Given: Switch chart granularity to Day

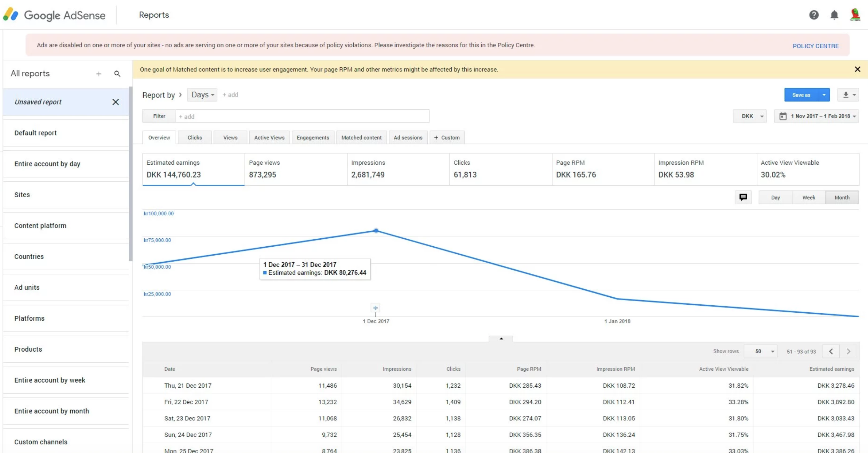Looking at the screenshot, I should click(x=775, y=197).
